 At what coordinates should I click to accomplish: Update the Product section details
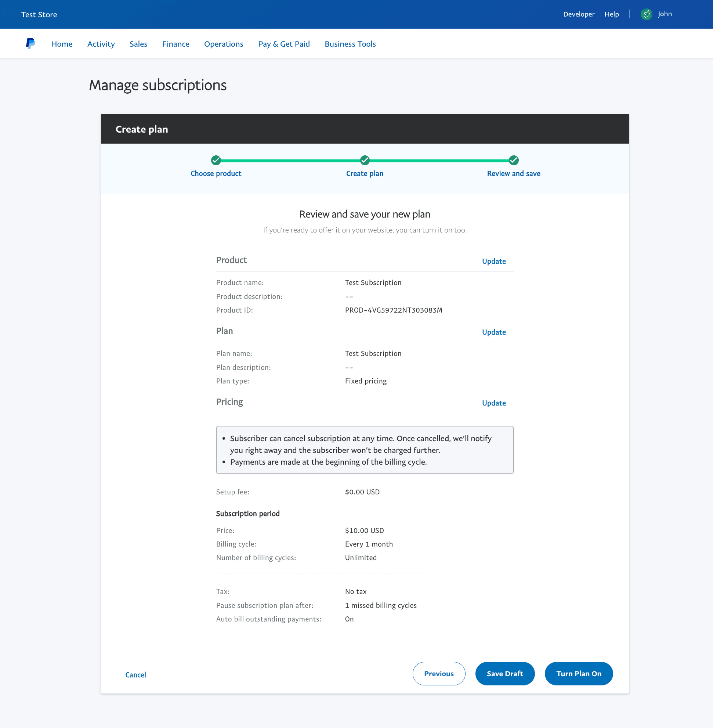pos(494,261)
